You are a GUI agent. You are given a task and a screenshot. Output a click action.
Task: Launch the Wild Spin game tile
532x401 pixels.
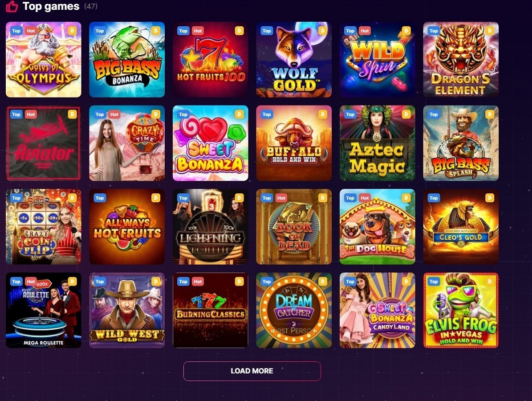point(377,60)
